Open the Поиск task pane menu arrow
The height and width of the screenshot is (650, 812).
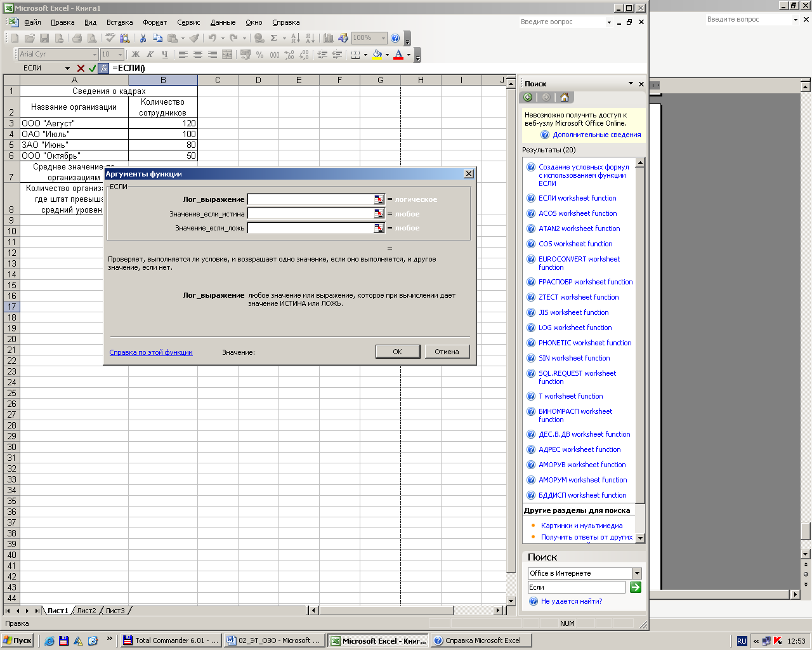pos(631,83)
